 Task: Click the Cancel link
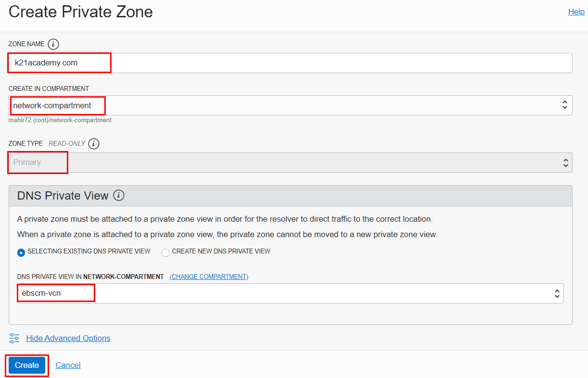coord(68,365)
